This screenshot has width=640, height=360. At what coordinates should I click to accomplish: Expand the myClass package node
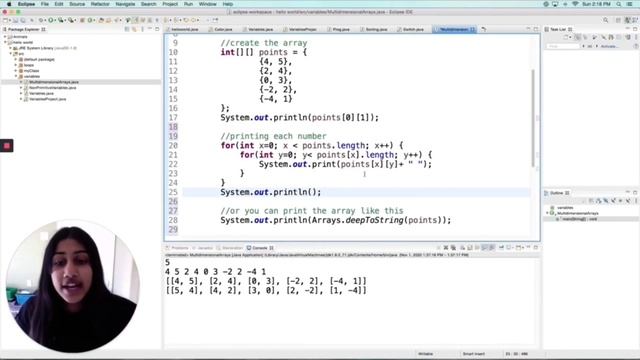tap(16, 71)
